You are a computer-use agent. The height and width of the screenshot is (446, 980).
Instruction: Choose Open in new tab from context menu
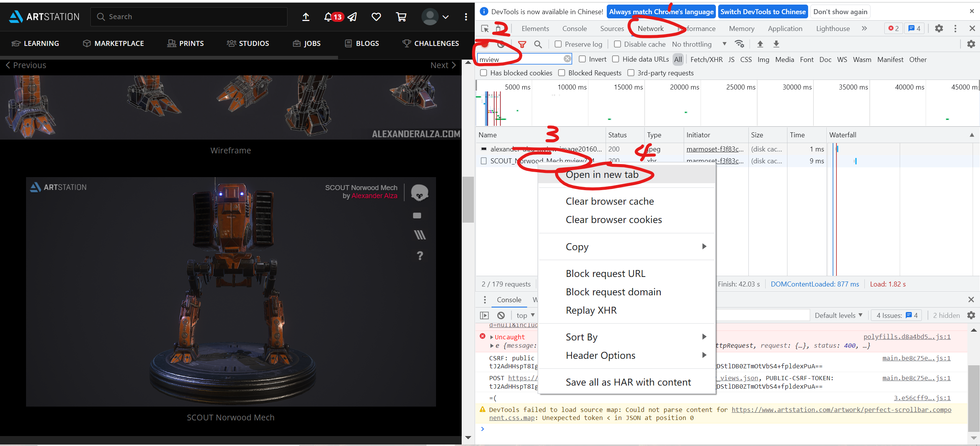(x=603, y=174)
